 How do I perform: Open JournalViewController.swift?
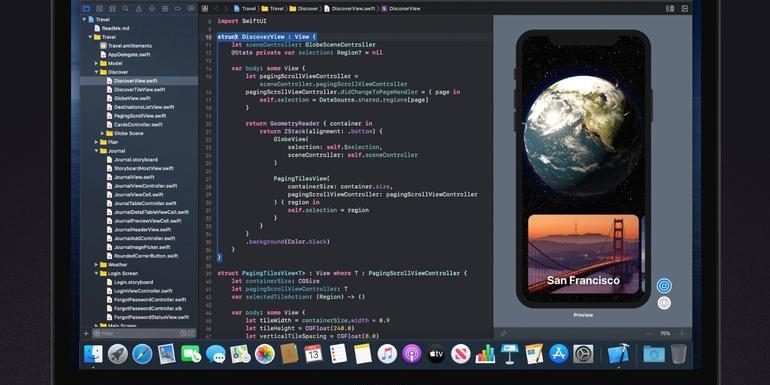(x=141, y=186)
